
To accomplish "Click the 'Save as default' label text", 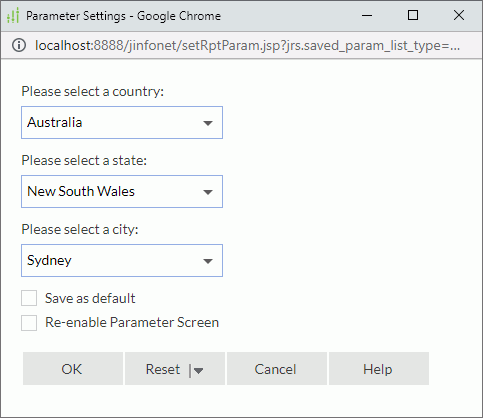I will 90,298.
